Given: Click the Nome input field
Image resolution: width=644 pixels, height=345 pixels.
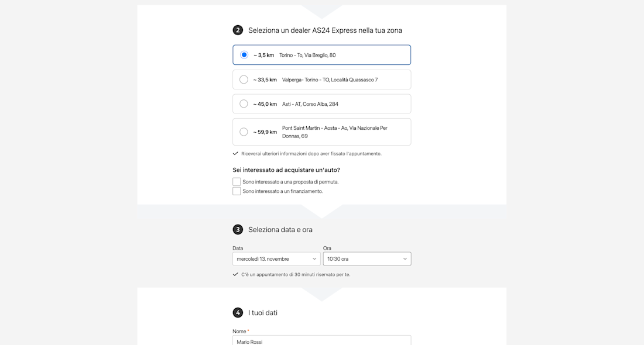Looking at the screenshot, I should 321,341.
